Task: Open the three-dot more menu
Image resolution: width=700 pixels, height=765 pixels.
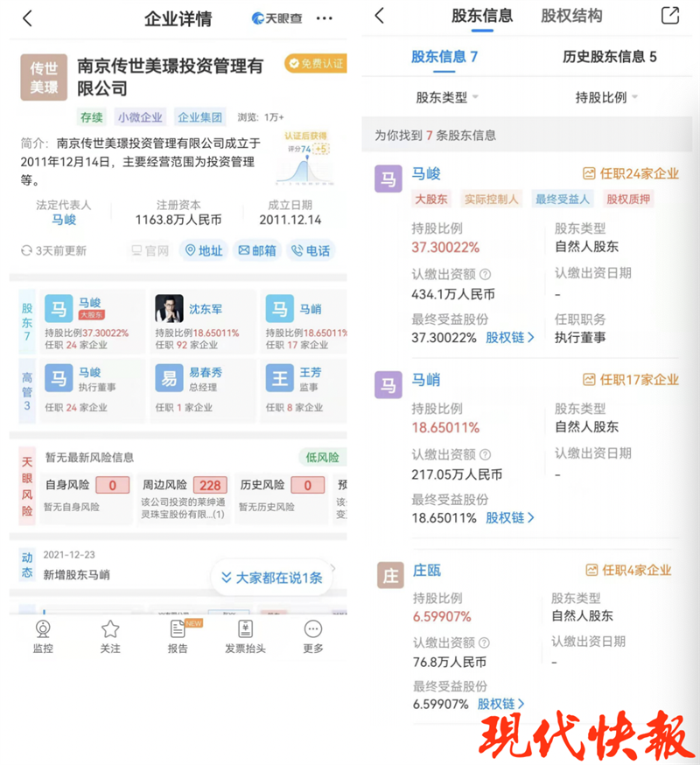Action: point(325,18)
